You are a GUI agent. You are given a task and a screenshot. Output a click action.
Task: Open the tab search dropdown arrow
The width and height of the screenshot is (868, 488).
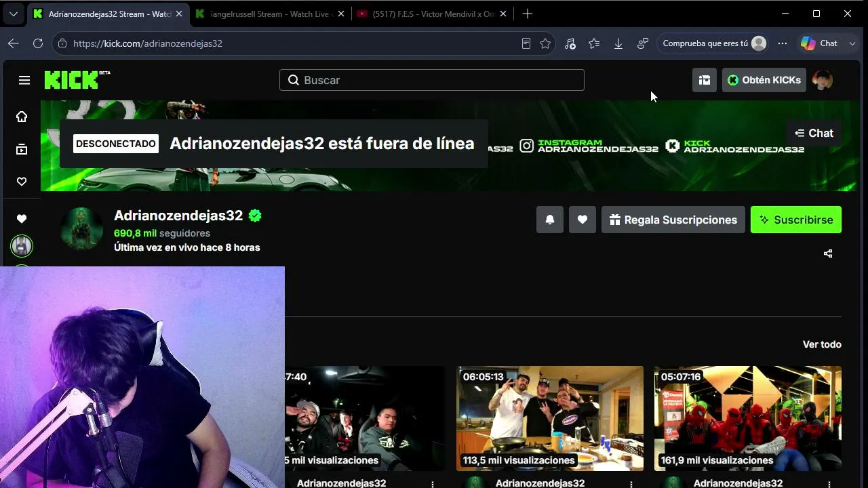coord(14,14)
